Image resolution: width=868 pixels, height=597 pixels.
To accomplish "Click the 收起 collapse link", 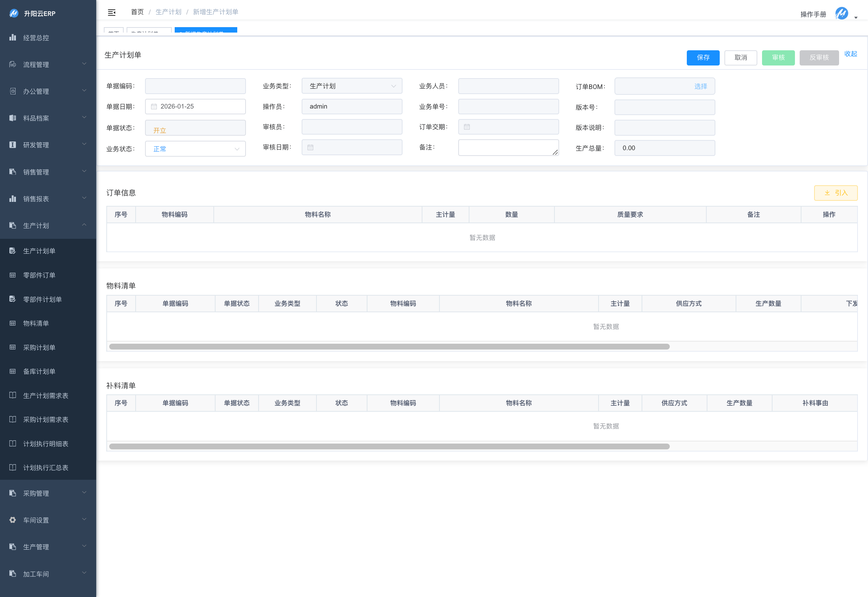I will pyautogui.click(x=850, y=54).
